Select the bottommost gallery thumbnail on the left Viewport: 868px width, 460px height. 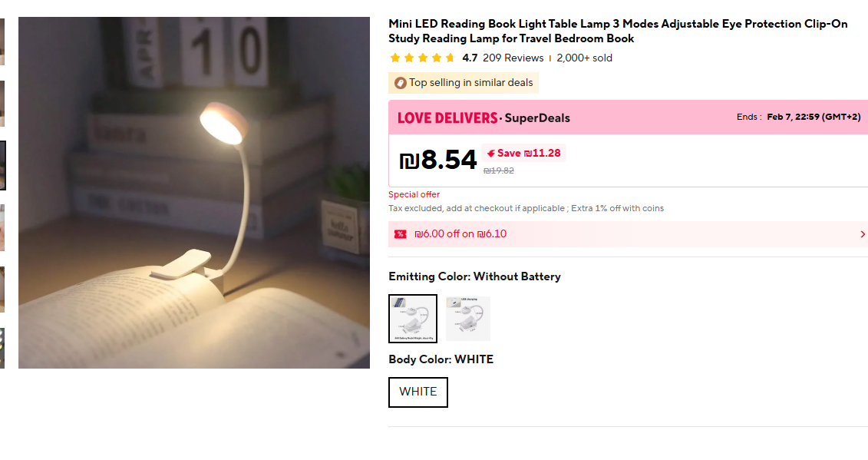click(2, 348)
